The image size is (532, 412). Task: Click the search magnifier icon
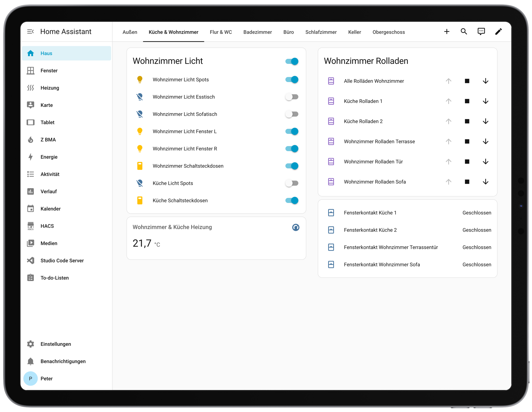pos(464,32)
